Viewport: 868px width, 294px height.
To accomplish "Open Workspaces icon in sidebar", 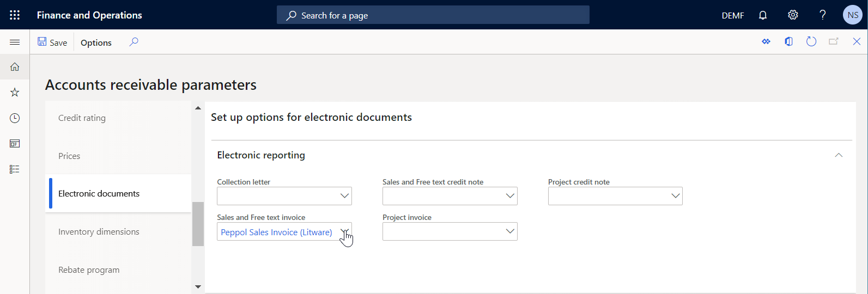I will [15, 144].
